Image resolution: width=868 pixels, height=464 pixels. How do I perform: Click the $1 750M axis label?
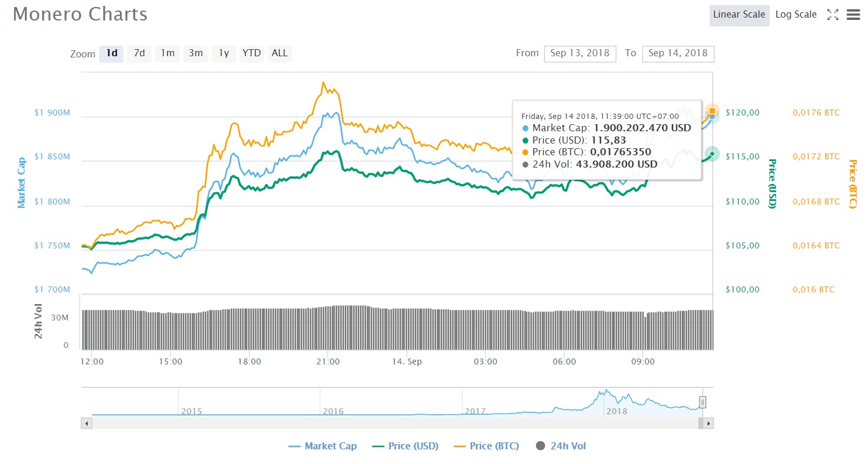click(x=52, y=245)
